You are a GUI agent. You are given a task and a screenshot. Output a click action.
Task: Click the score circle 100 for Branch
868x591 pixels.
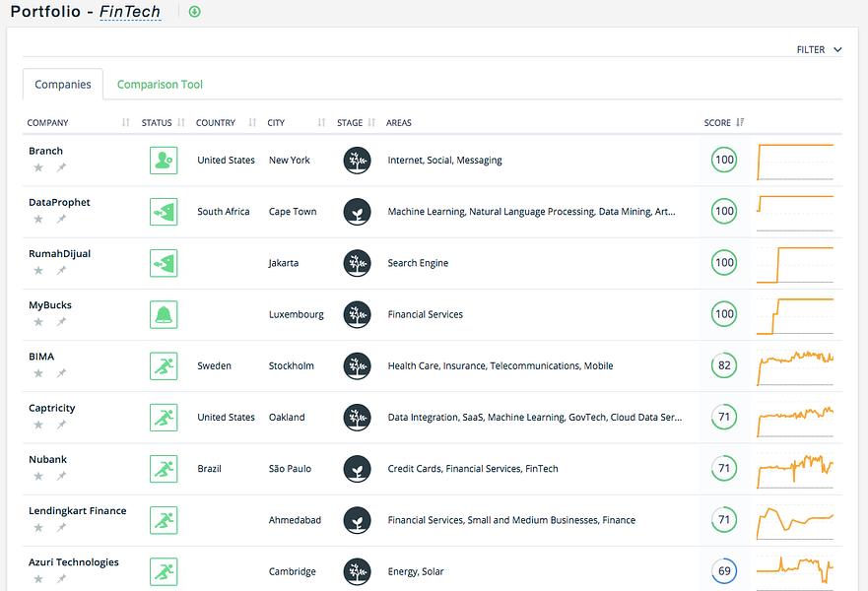[724, 160]
